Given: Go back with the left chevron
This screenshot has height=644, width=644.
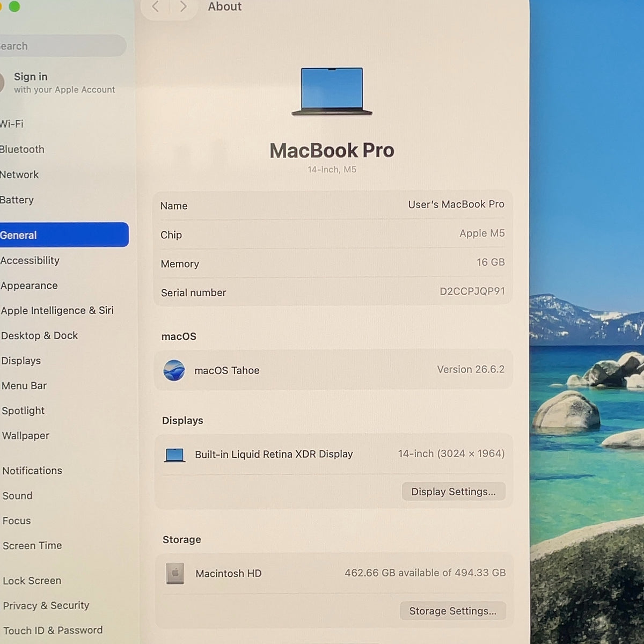Looking at the screenshot, I should [x=156, y=6].
